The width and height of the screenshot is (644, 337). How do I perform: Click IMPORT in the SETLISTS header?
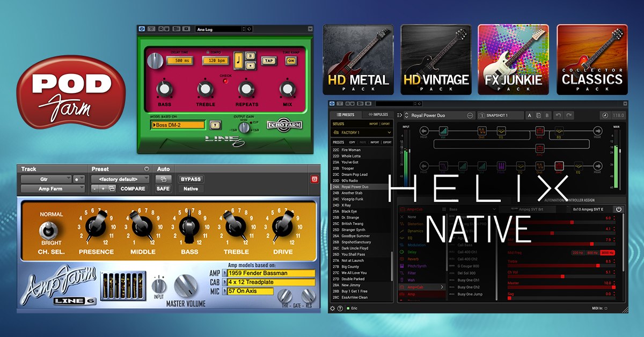click(x=374, y=124)
